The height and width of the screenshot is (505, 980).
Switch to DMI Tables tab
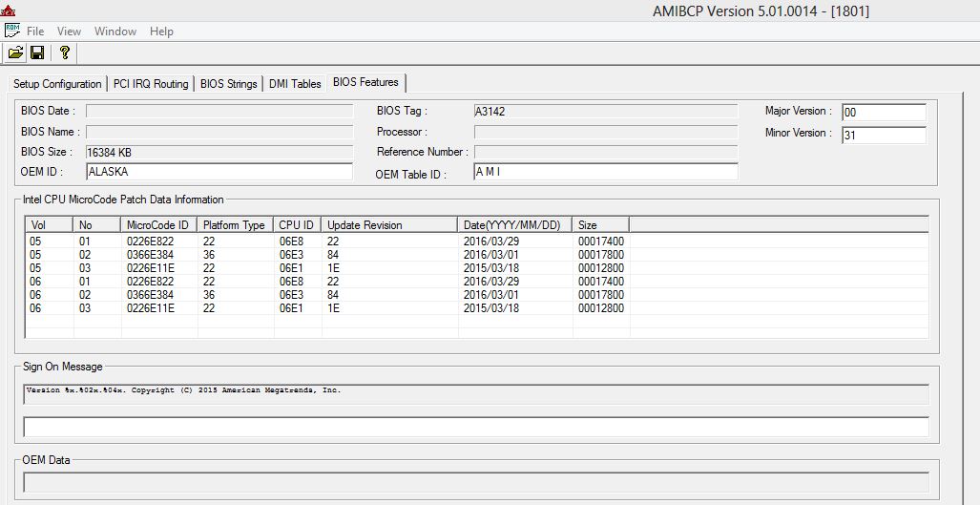[295, 84]
